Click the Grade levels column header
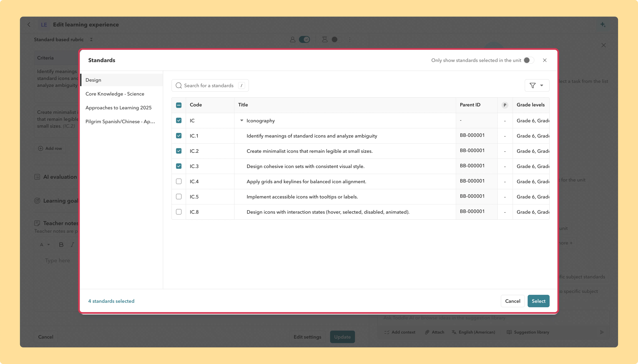The height and width of the screenshot is (364, 638). (x=531, y=105)
